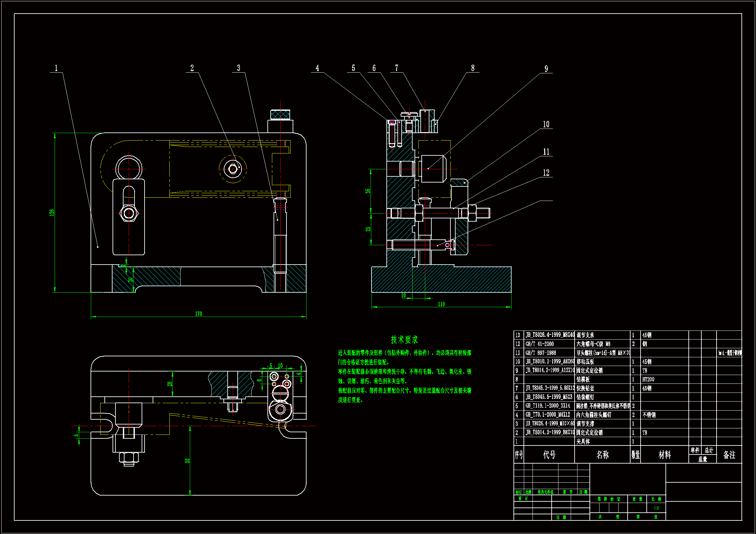Image resolution: width=756 pixels, height=534 pixels.
Task: Click the 170 width dimension text
Action: (x=199, y=314)
